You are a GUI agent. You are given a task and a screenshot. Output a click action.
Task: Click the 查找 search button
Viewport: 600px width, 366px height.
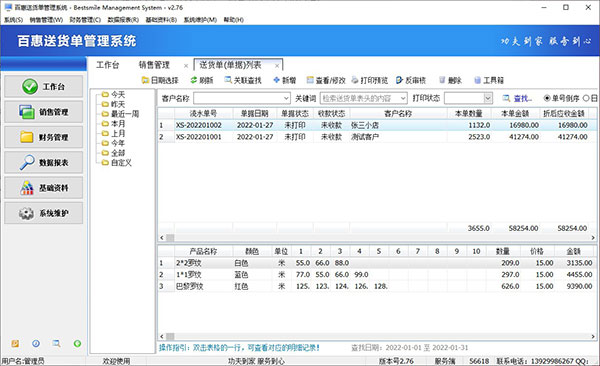[x=517, y=98]
